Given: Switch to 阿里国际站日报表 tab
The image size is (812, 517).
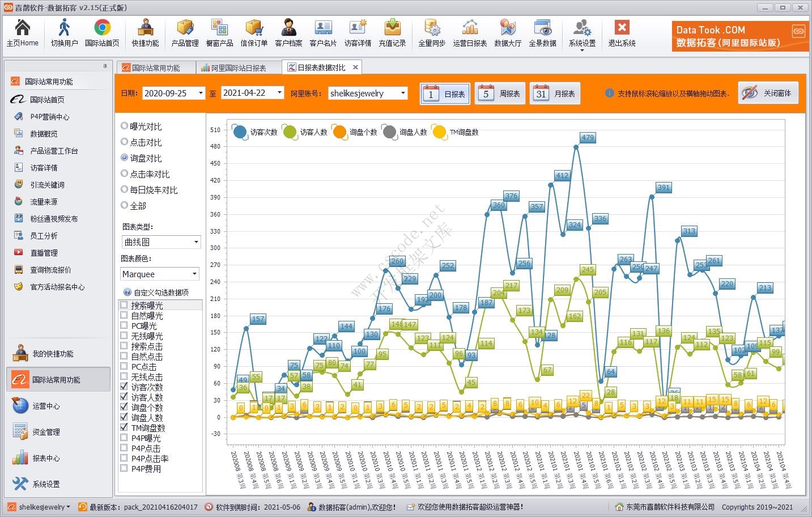Looking at the screenshot, I should pos(239,67).
